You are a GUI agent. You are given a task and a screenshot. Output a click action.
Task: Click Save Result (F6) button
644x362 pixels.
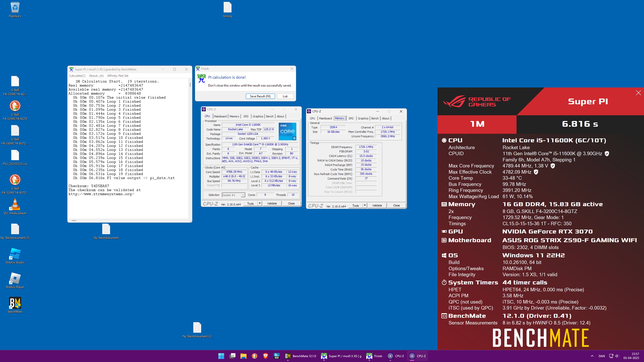pos(260,96)
